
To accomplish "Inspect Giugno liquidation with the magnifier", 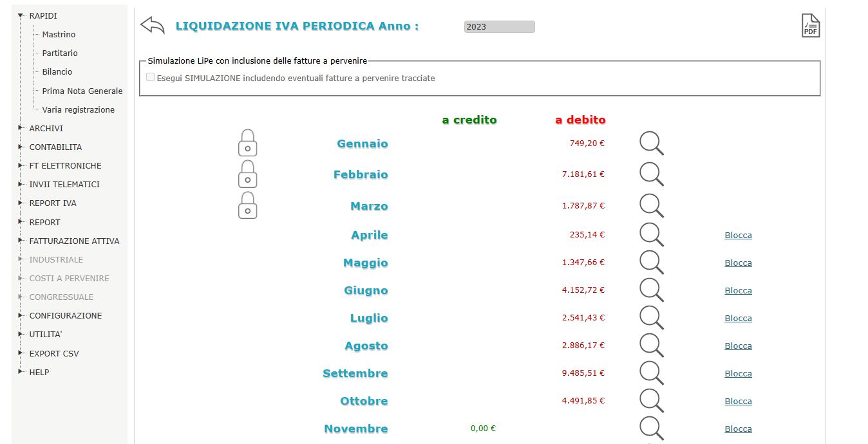I will pyautogui.click(x=651, y=290).
